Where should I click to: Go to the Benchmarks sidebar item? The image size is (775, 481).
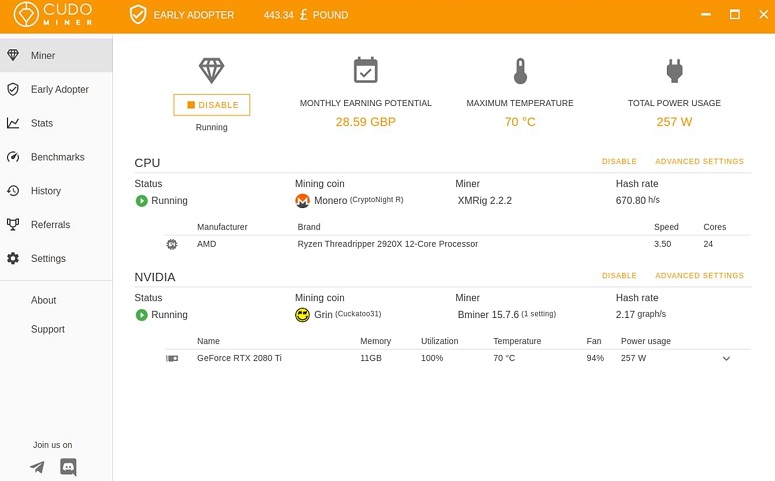pos(56,157)
